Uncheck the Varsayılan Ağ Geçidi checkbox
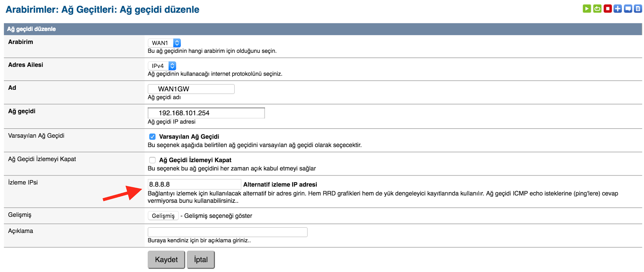This screenshot has width=644, height=272. (153, 137)
